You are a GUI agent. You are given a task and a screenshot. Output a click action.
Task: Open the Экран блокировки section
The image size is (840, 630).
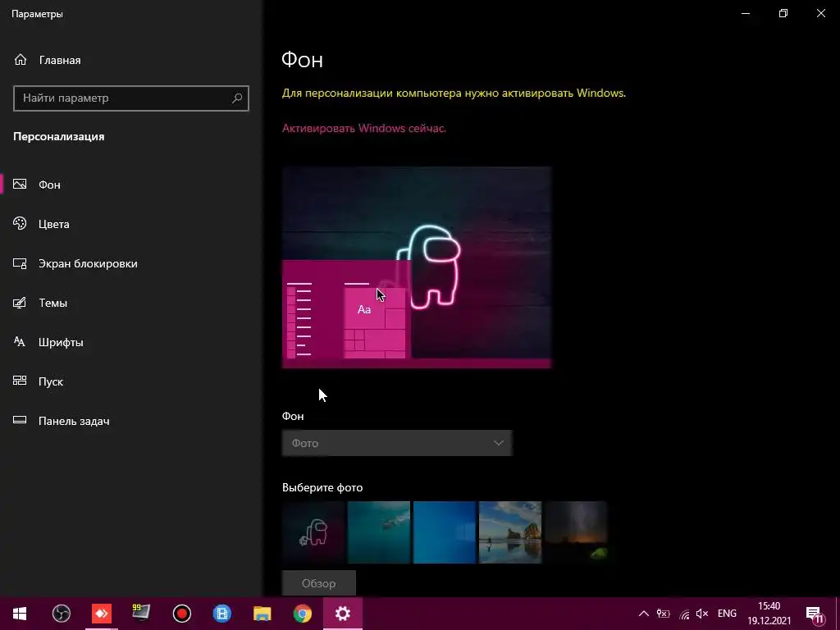click(130, 263)
